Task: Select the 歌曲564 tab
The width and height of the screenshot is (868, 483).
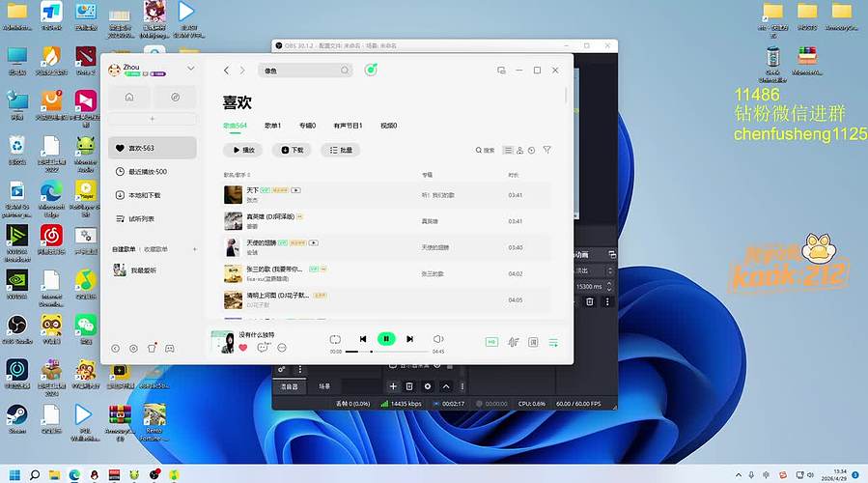Action: (235, 126)
